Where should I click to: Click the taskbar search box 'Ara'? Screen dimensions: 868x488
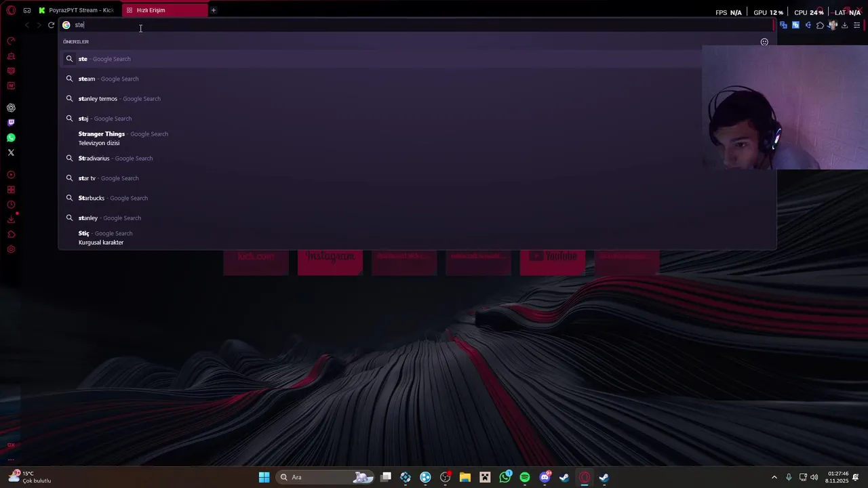326,477
